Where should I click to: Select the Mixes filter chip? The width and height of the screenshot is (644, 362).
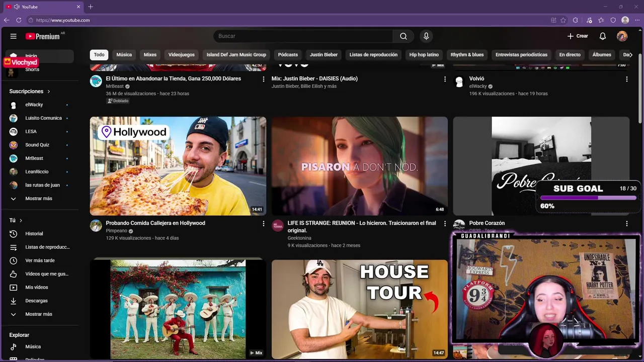[150, 55]
